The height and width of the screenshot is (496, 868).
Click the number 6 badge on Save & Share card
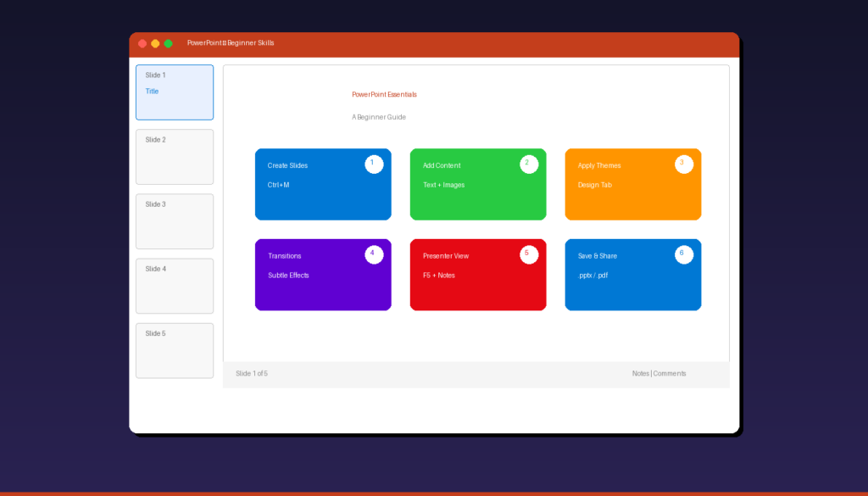(x=684, y=254)
